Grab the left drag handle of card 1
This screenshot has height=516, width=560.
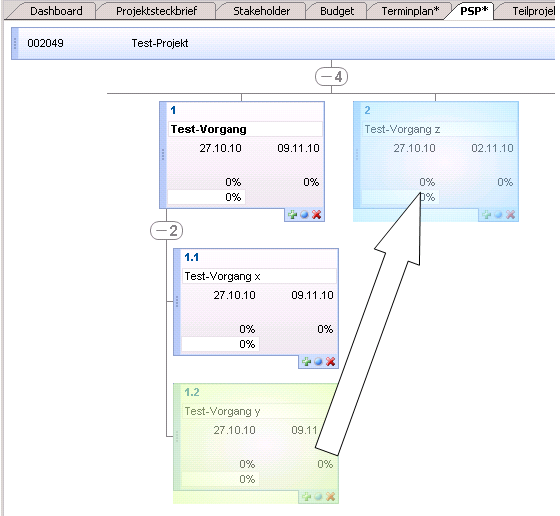(163, 155)
